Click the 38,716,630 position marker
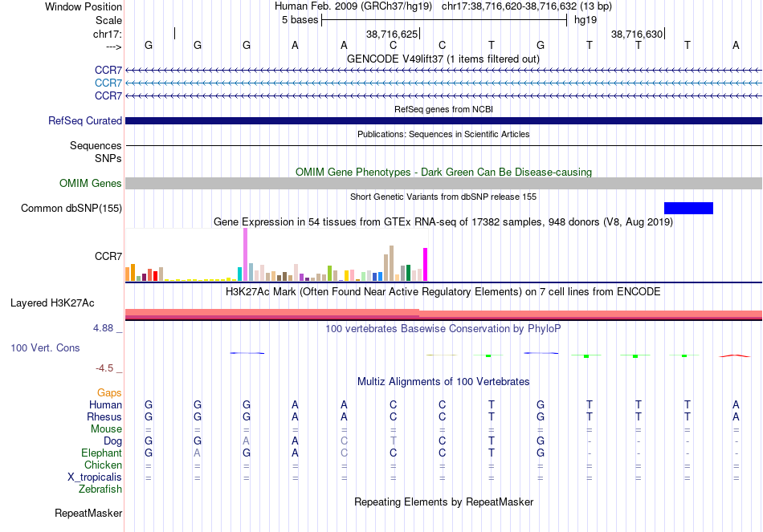Image resolution: width=763 pixels, height=532 pixels. tap(638, 34)
